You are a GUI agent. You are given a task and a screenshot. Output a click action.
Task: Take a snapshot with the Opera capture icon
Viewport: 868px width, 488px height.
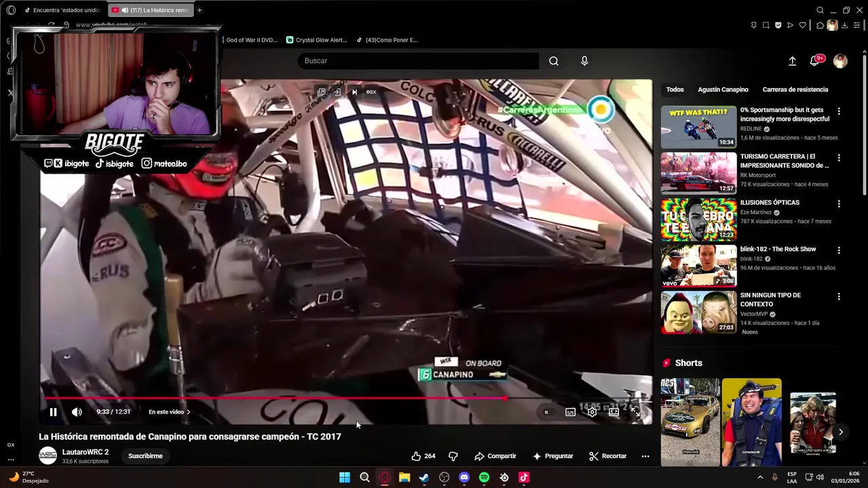point(766,25)
